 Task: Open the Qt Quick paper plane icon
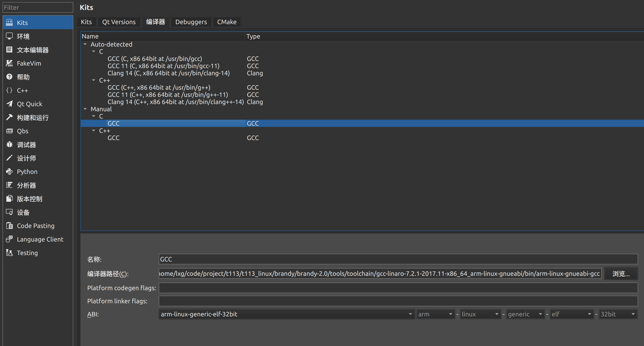coord(9,104)
